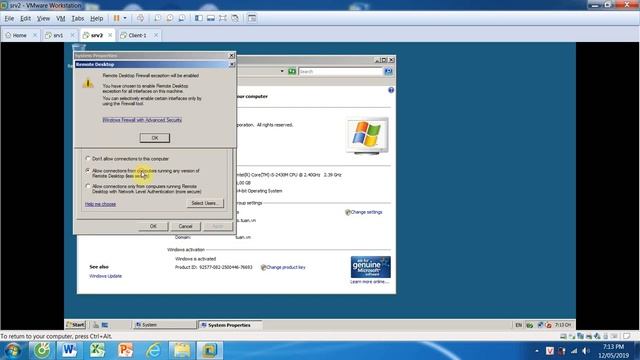Viewport: 640px width, 360px height.
Task: Click OK in System Properties dialog
Action: (x=153, y=226)
